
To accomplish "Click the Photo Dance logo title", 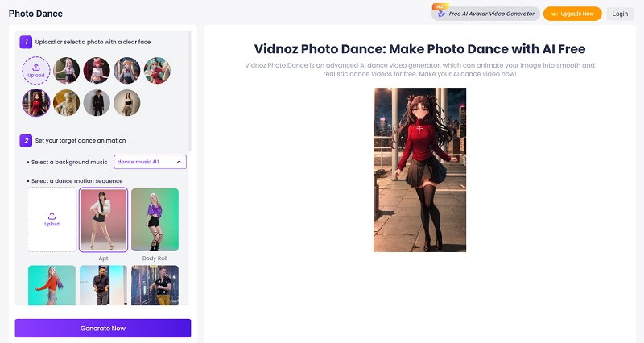I will pos(35,14).
